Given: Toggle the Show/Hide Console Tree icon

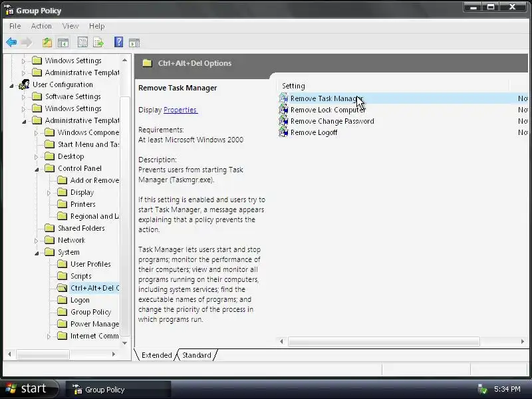Looking at the screenshot, I should (63, 43).
